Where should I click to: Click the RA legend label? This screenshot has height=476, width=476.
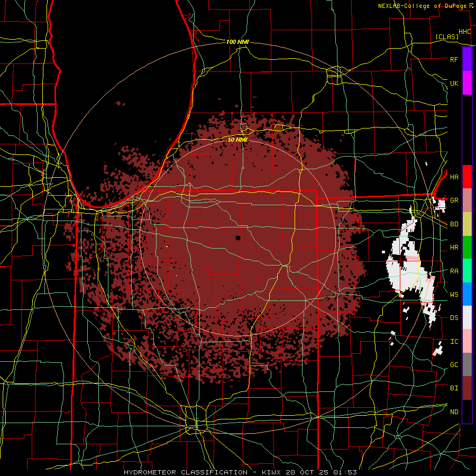click(x=454, y=271)
